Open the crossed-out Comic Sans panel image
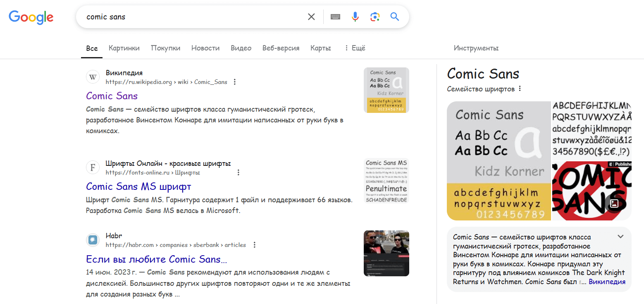Image resolution: width=644 pixels, height=304 pixels. tap(592, 191)
